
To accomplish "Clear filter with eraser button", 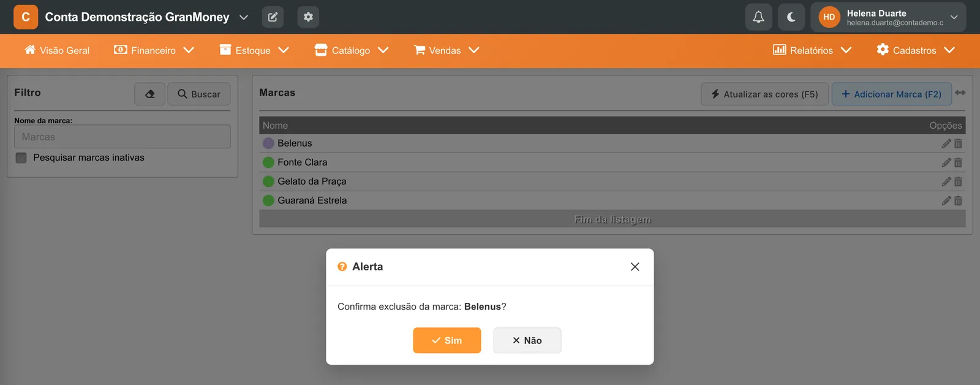I will click(150, 94).
